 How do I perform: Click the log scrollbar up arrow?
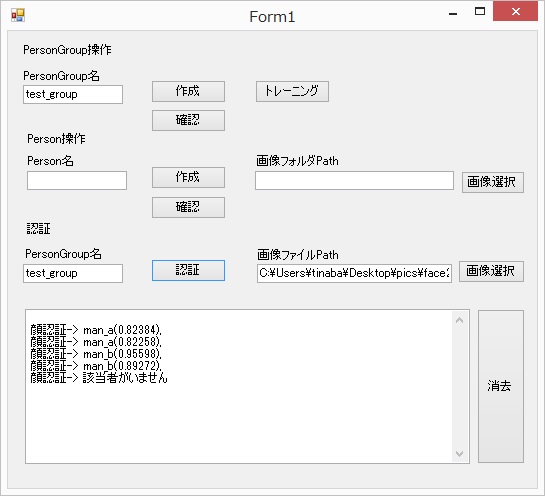click(459, 320)
